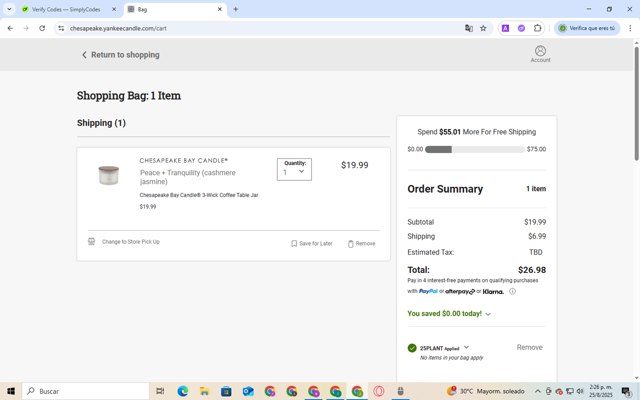The width and height of the screenshot is (640, 400).
Task: Bookmark this page with the star icon
Action: pyautogui.click(x=483, y=28)
